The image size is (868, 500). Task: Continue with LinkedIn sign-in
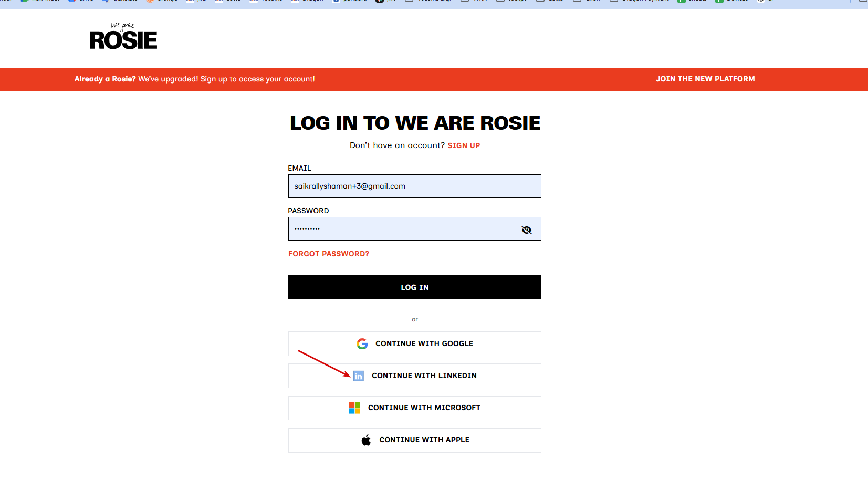[x=415, y=376]
